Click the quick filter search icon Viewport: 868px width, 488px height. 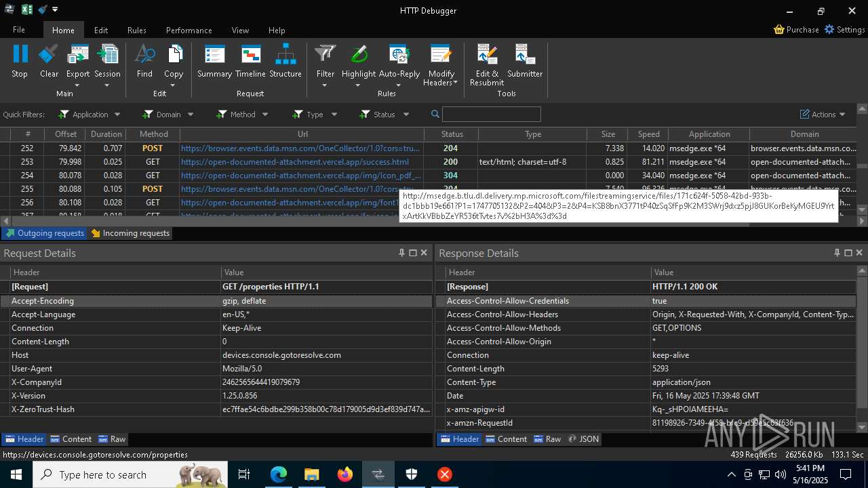(435, 114)
